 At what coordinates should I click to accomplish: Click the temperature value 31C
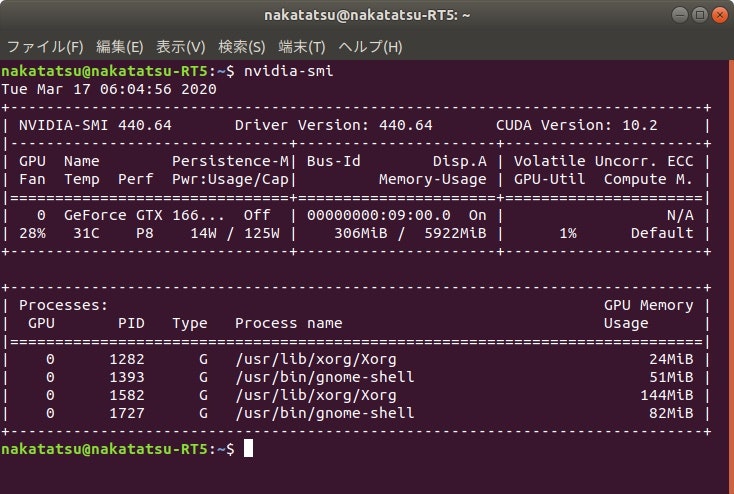[86, 233]
